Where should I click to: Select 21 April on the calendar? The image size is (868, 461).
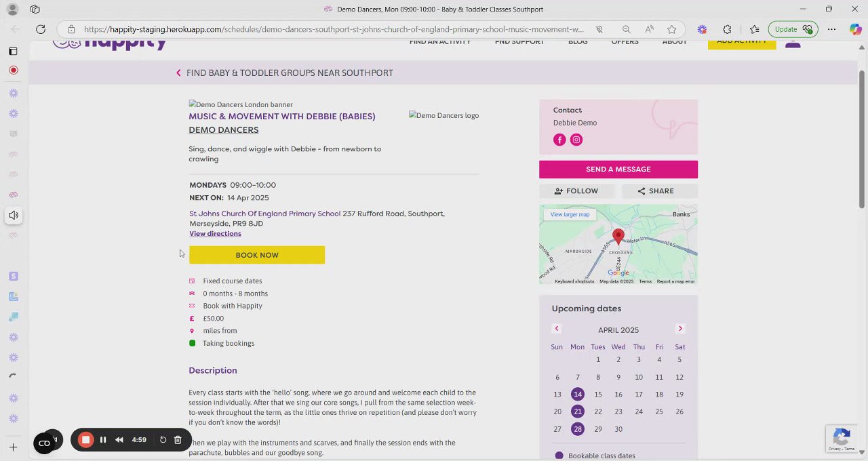[x=577, y=412]
